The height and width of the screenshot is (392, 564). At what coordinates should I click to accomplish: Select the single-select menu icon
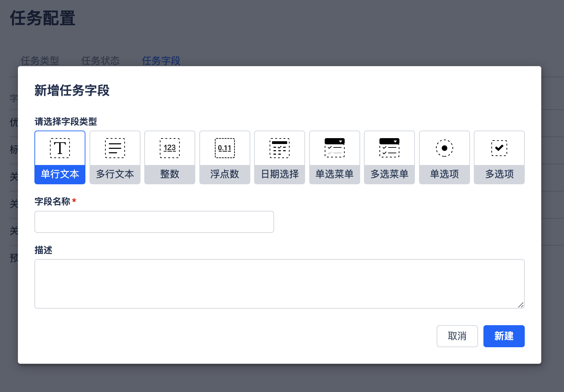tap(335, 148)
